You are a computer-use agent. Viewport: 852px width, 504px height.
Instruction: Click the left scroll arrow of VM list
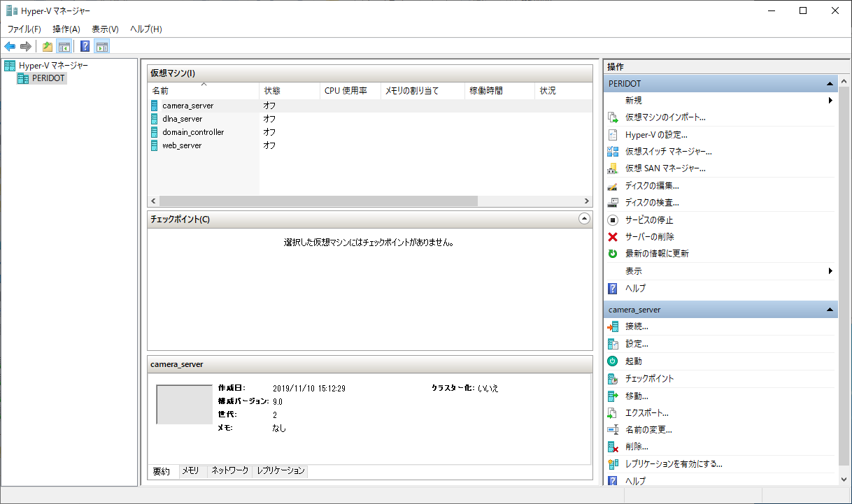(x=153, y=201)
